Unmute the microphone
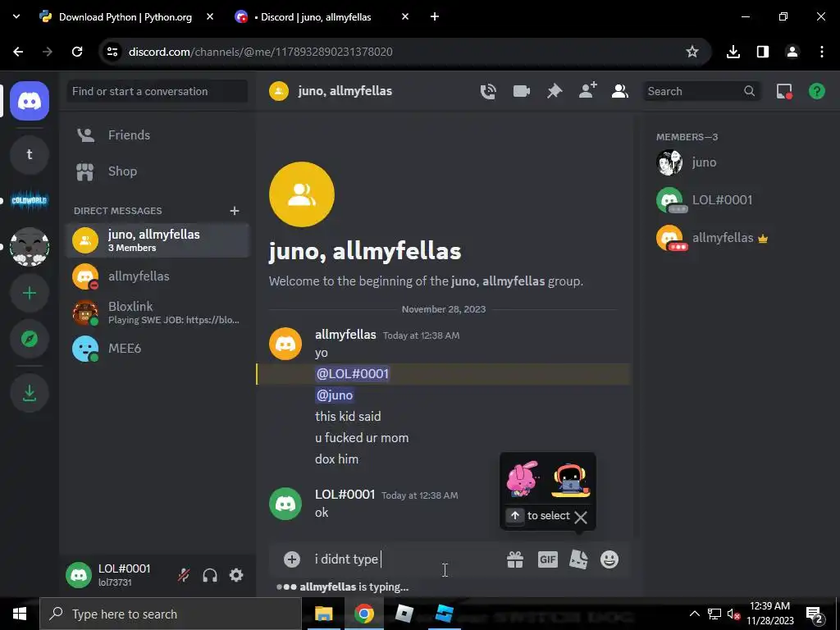The image size is (840, 630). click(183, 575)
